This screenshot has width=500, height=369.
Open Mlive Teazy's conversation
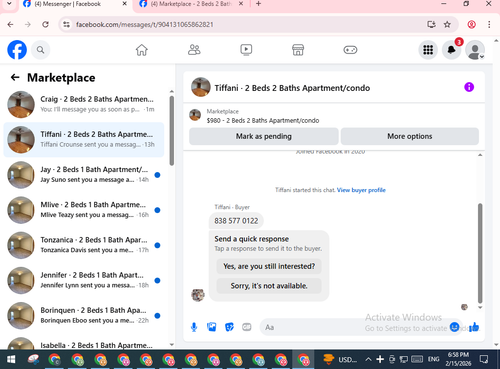point(85,210)
